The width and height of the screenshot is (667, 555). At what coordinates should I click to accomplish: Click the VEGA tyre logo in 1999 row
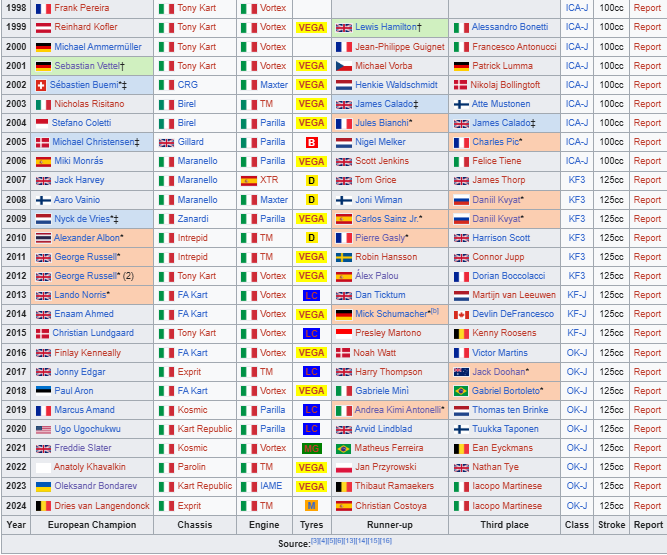click(x=311, y=28)
